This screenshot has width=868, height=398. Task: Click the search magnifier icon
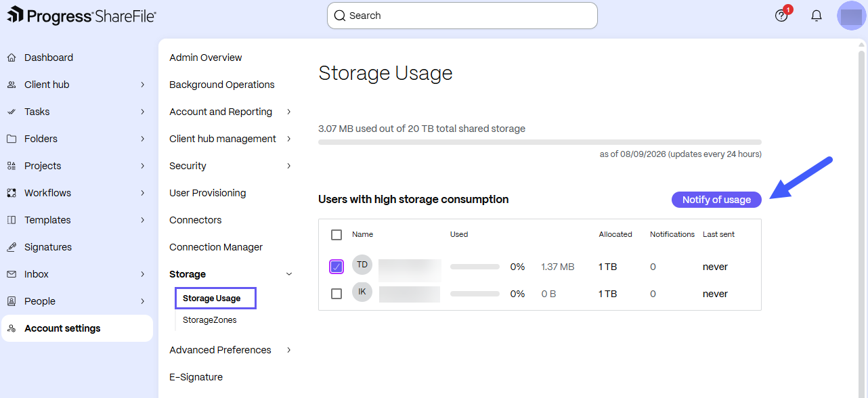(340, 16)
